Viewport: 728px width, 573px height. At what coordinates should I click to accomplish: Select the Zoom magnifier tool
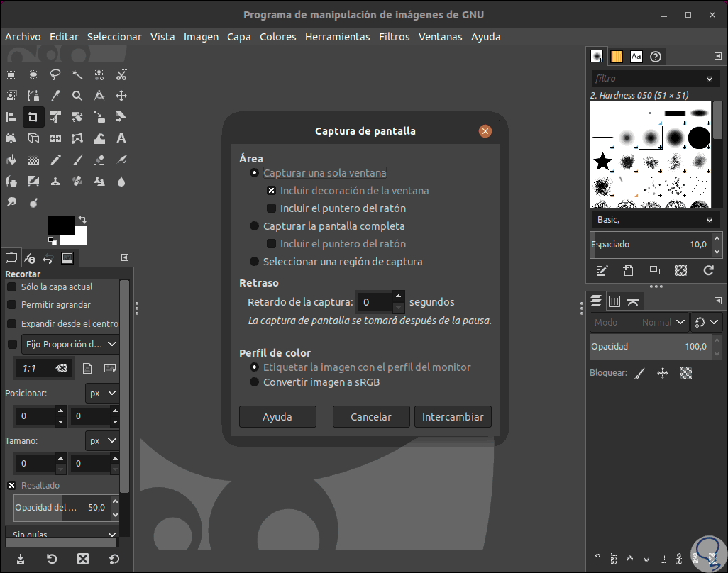coord(77,96)
